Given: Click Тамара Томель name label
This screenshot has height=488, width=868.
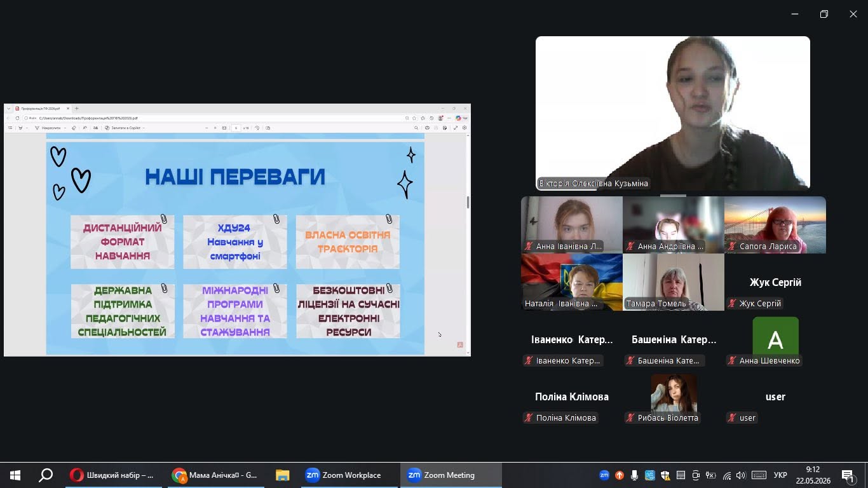Looking at the screenshot, I should tap(656, 304).
